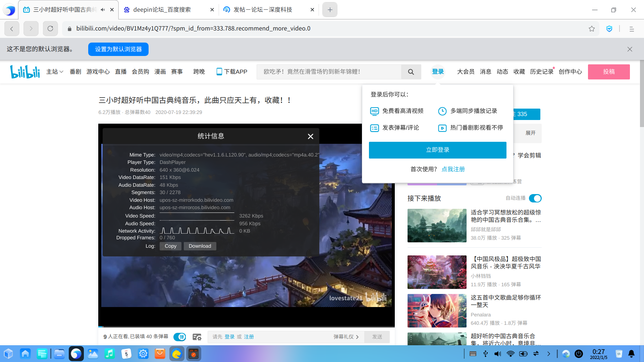The height and width of the screenshot is (362, 644).
Task: Click the 立即登录 button
Action: tap(437, 150)
